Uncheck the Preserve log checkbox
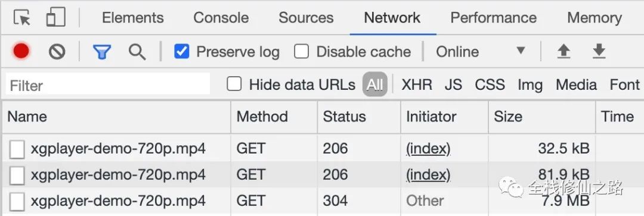 (181, 52)
